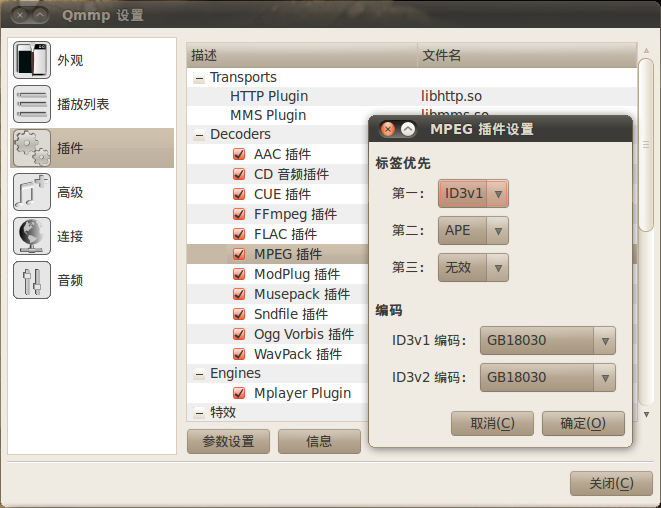Roll up the MPEG 插件设置 dialog
661x508 pixels.
(408, 129)
